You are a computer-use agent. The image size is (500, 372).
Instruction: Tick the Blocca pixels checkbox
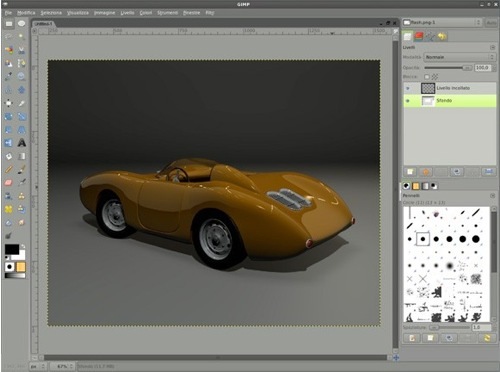click(x=427, y=77)
